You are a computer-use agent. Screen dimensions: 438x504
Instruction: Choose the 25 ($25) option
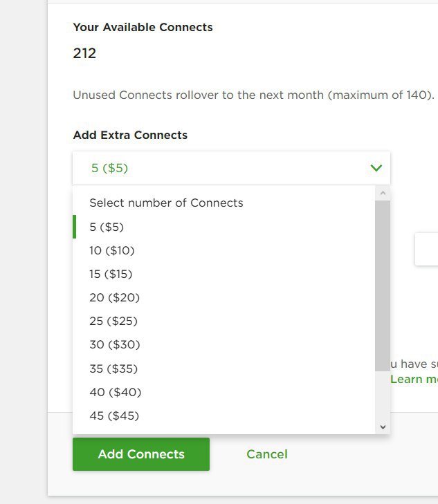[x=223, y=321]
